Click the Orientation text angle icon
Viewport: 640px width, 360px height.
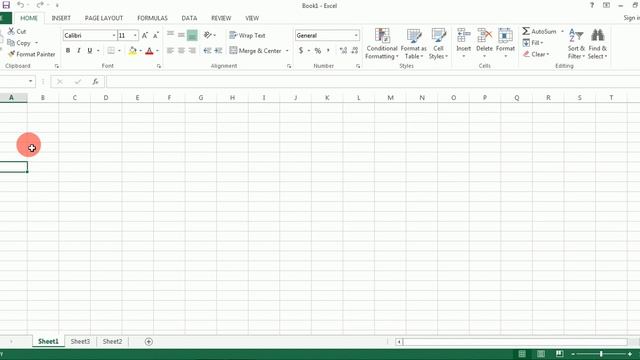pos(208,35)
